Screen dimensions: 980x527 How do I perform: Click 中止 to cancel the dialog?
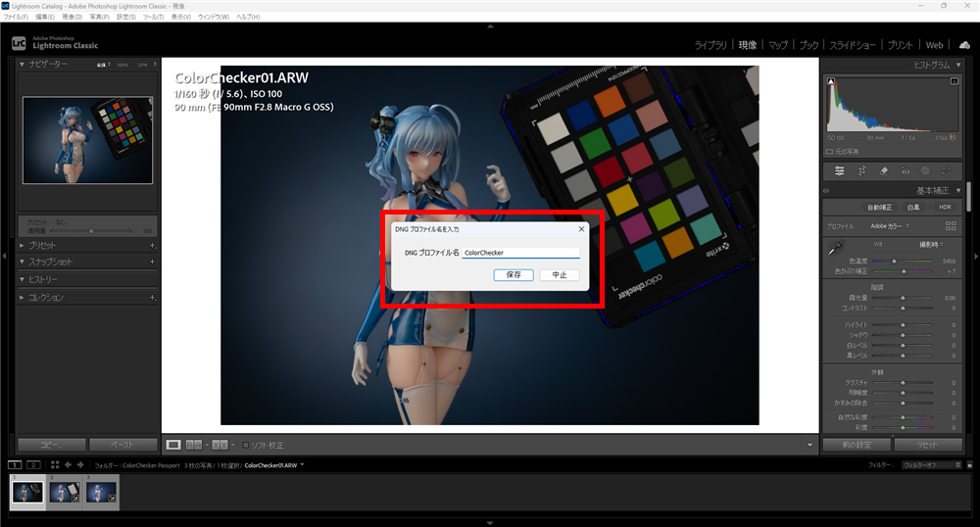click(560, 274)
